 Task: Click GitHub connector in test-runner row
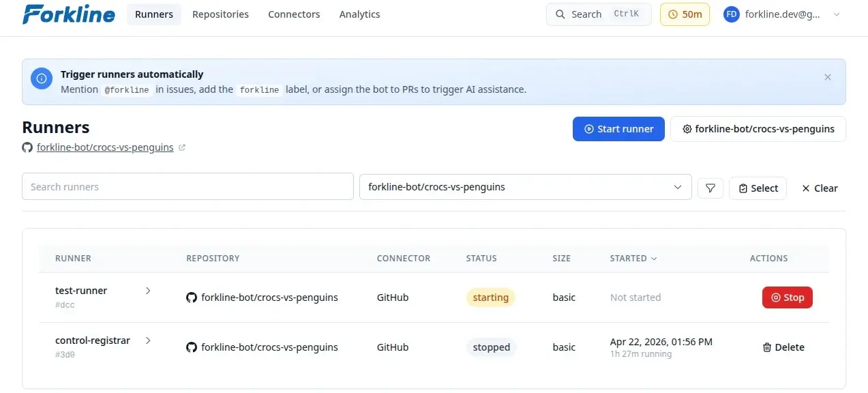click(393, 297)
